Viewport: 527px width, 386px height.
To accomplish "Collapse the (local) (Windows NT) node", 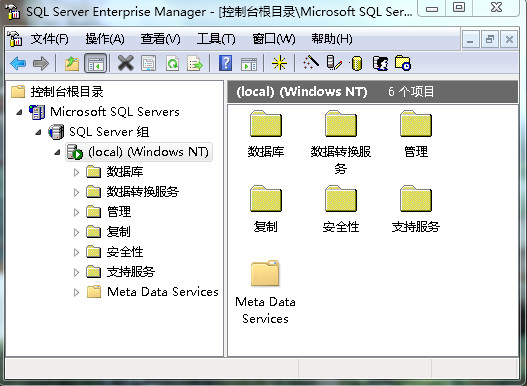I will (57, 152).
